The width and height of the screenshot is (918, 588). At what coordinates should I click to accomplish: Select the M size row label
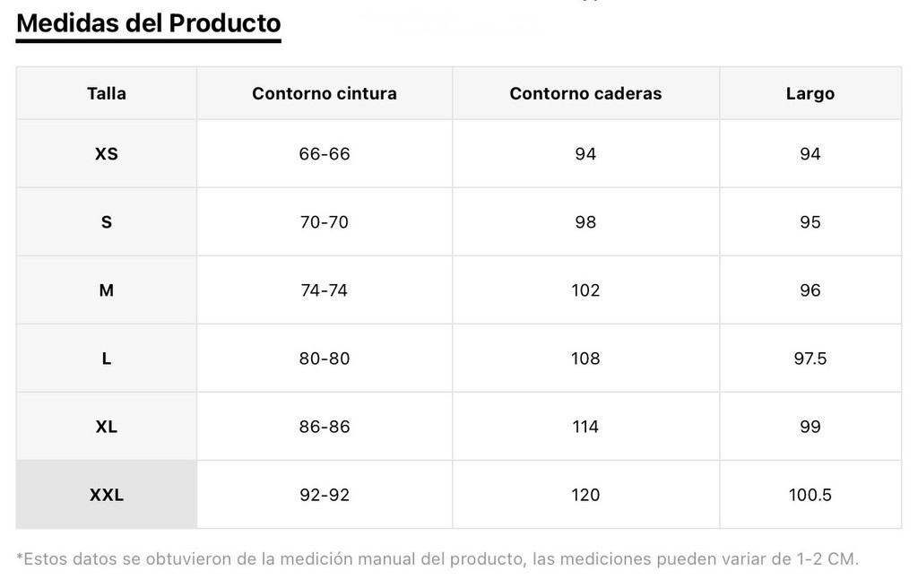107,290
